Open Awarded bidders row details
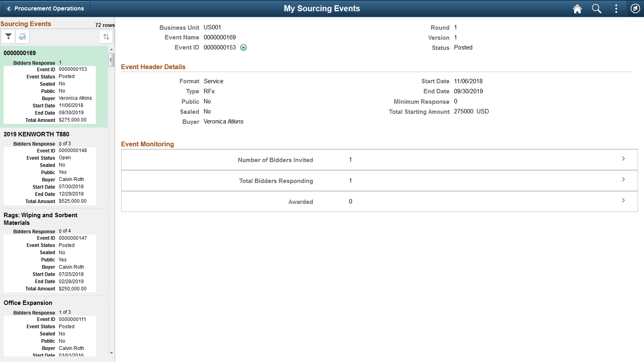Screen dimensions: 644x362 point(623,200)
